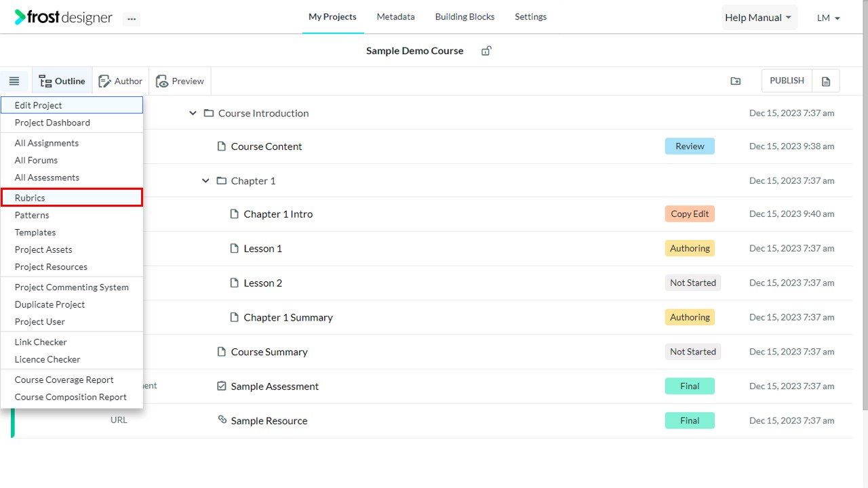Choose Duplicate Project
This screenshot has width=868, height=488.
(x=72, y=304)
